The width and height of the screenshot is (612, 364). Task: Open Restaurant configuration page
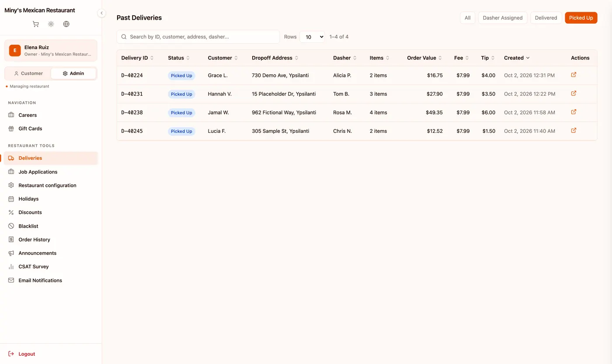pos(51,185)
